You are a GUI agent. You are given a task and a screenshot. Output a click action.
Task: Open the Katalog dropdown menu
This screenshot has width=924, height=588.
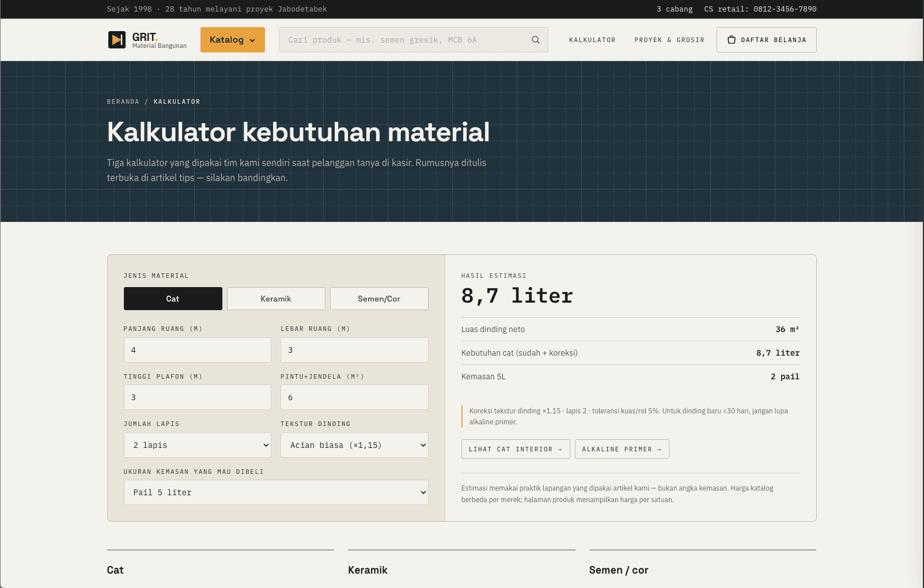pos(233,40)
